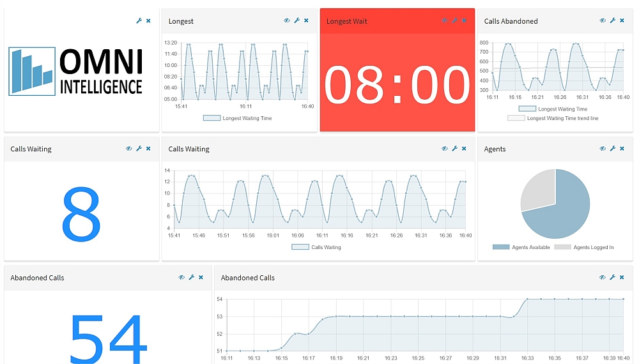This screenshot has width=639, height=364.
Task: Close the Calls Waiting number widget
Action: click(148, 149)
